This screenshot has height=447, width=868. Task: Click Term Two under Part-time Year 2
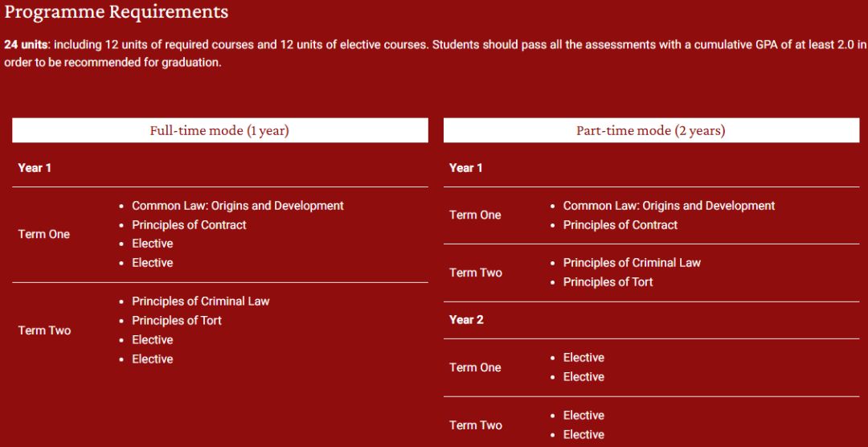475,425
